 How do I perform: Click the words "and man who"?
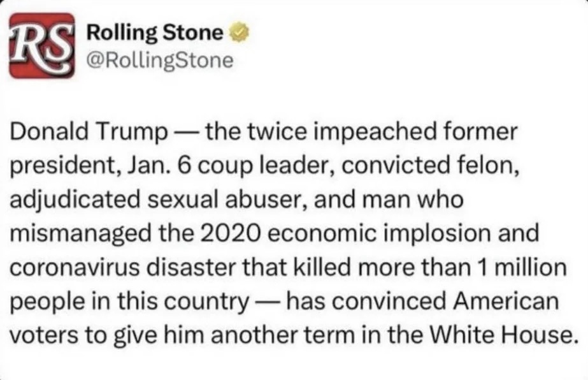[389, 200]
